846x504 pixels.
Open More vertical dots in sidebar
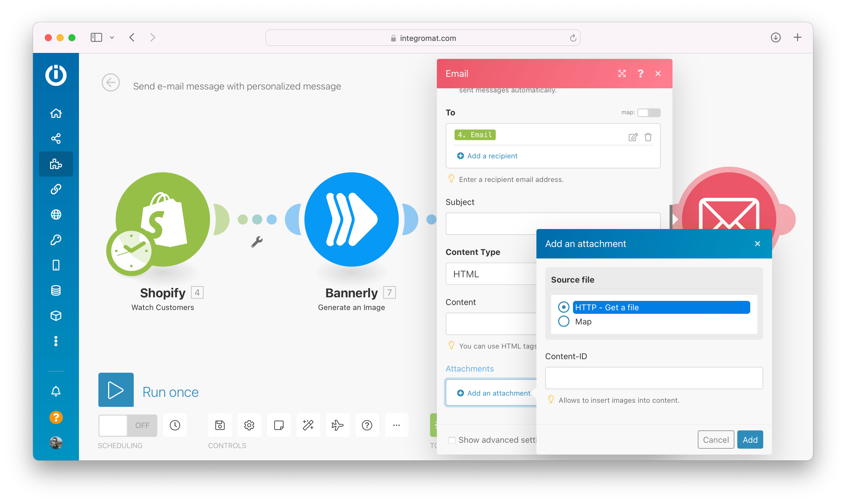point(56,341)
